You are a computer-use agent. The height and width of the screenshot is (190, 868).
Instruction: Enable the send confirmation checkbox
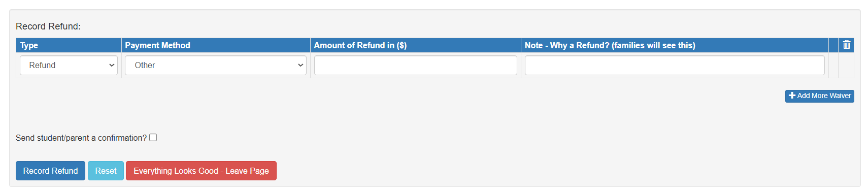(153, 137)
